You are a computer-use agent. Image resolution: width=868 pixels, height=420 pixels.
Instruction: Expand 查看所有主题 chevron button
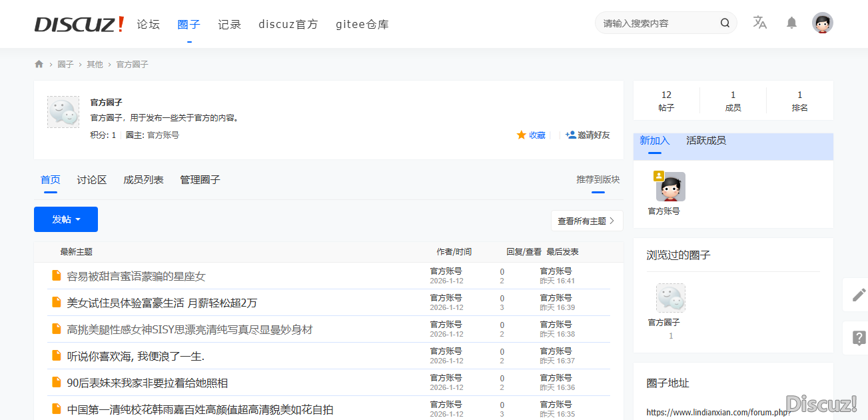pos(587,221)
